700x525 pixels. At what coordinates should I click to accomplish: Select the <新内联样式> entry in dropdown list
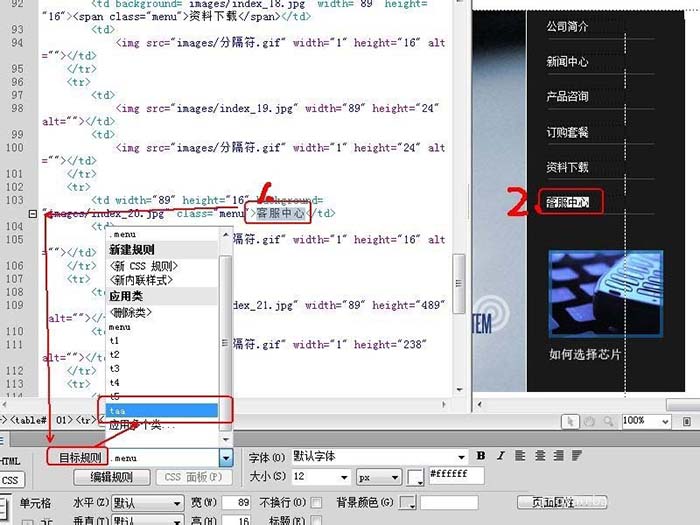[x=141, y=280]
